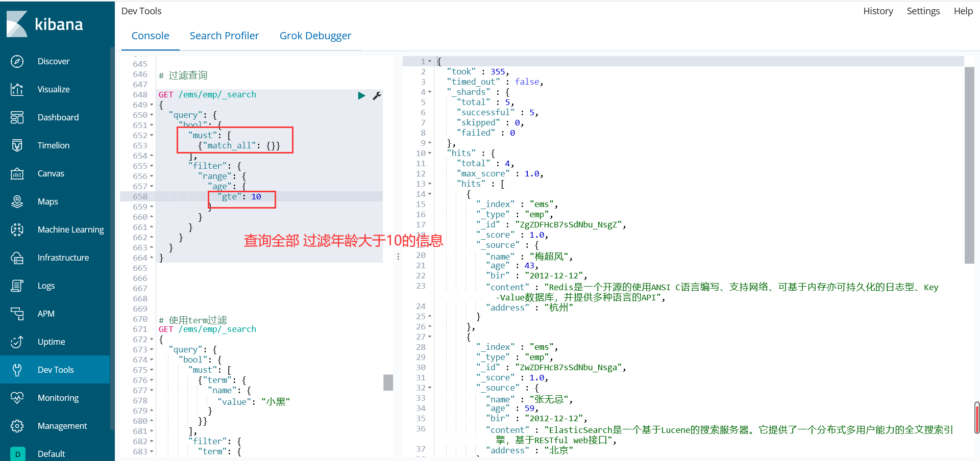Image resolution: width=980 pixels, height=461 pixels.
Task: Click address value "北京"
Action: pos(559,450)
